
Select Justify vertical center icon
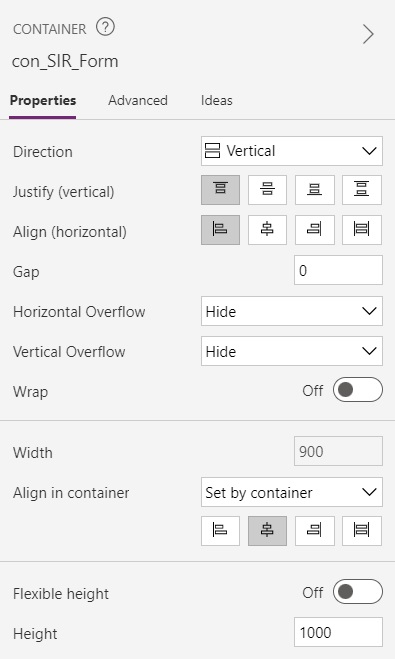pyautogui.click(x=267, y=190)
